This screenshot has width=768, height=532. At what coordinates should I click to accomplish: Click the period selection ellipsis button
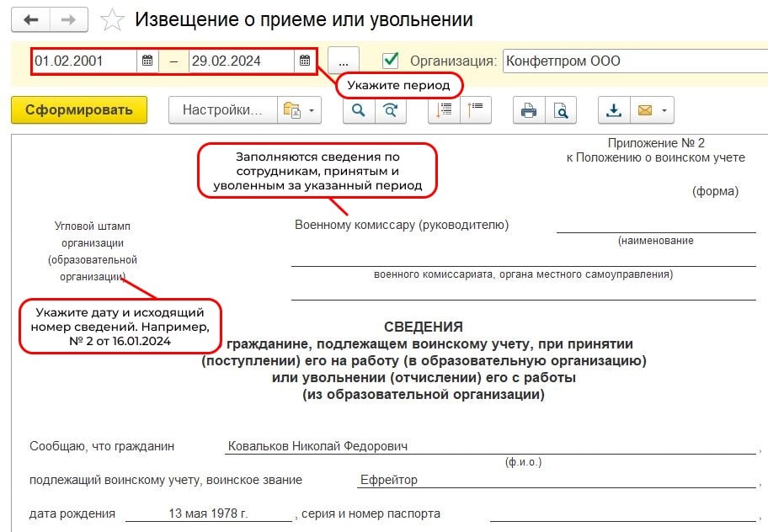point(344,61)
